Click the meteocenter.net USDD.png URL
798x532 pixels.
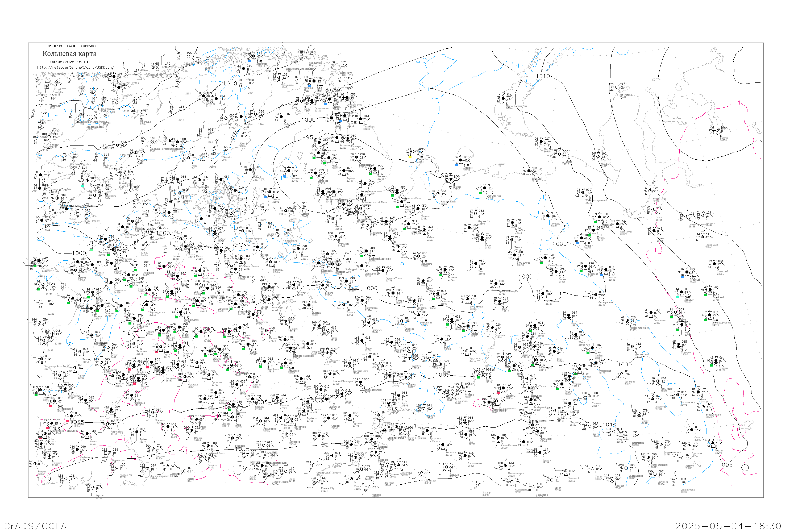[75, 68]
